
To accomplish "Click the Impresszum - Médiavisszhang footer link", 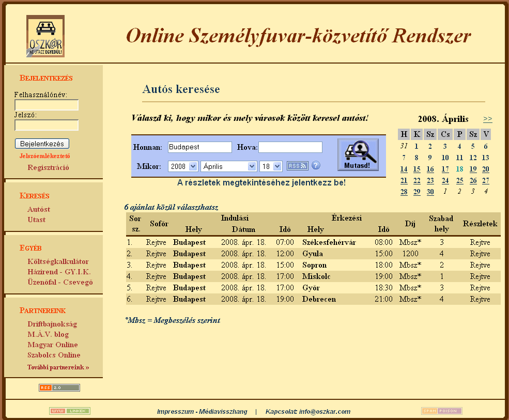I will click(x=202, y=412).
